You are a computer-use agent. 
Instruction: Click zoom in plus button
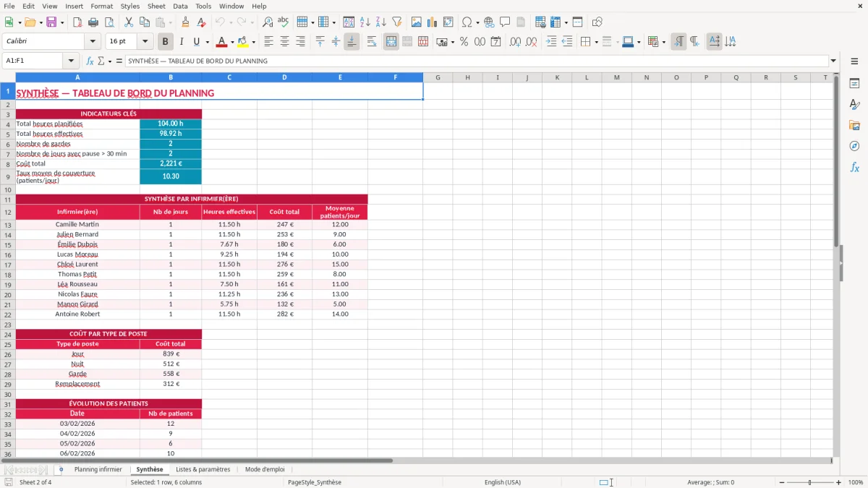coord(839,482)
